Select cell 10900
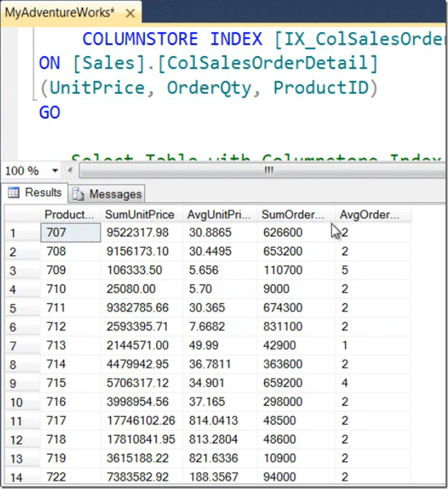 pyautogui.click(x=297, y=458)
